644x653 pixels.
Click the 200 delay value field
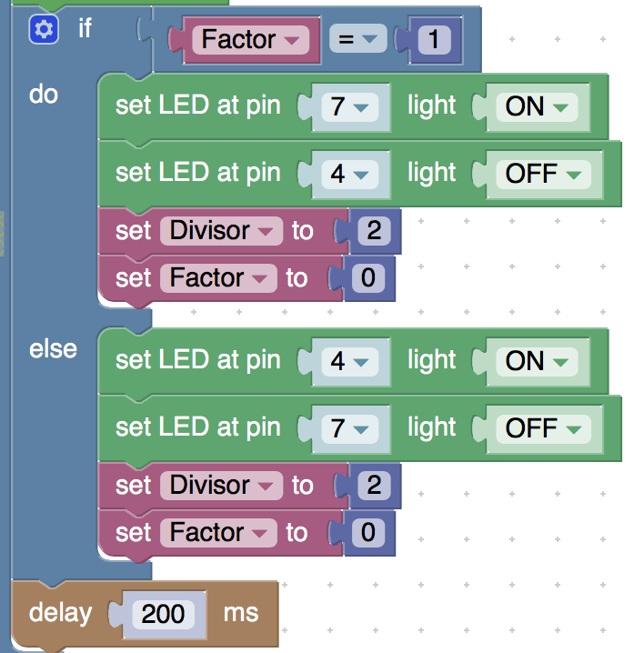(163, 613)
